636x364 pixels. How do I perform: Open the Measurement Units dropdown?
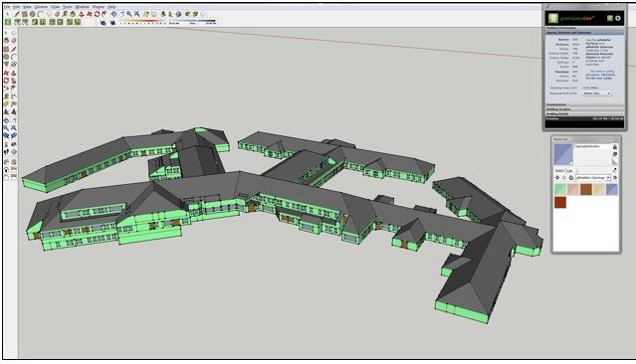click(596, 93)
